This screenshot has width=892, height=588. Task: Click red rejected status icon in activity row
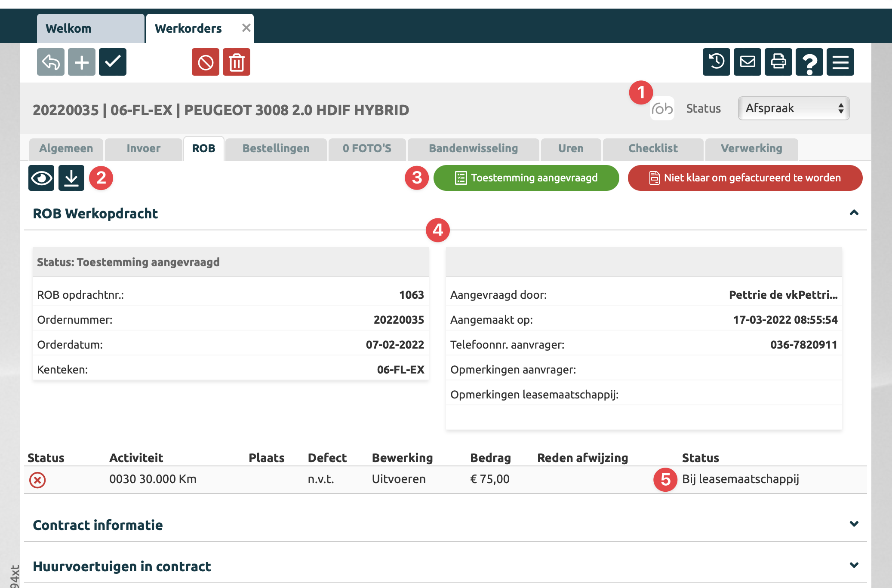(x=37, y=480)
